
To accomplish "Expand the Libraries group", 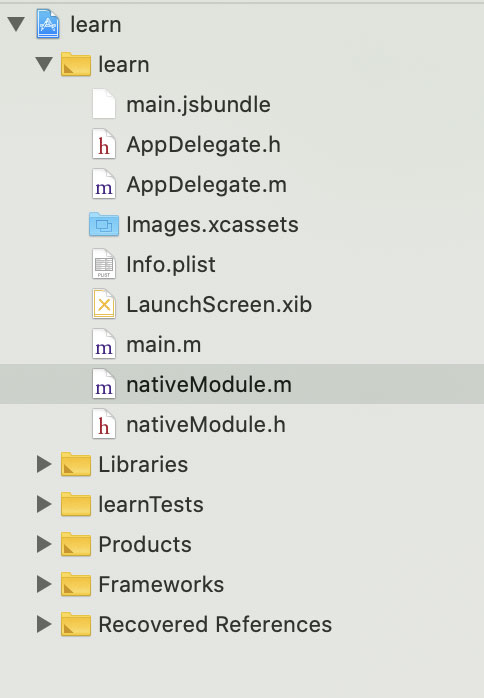I will (44, 464).
